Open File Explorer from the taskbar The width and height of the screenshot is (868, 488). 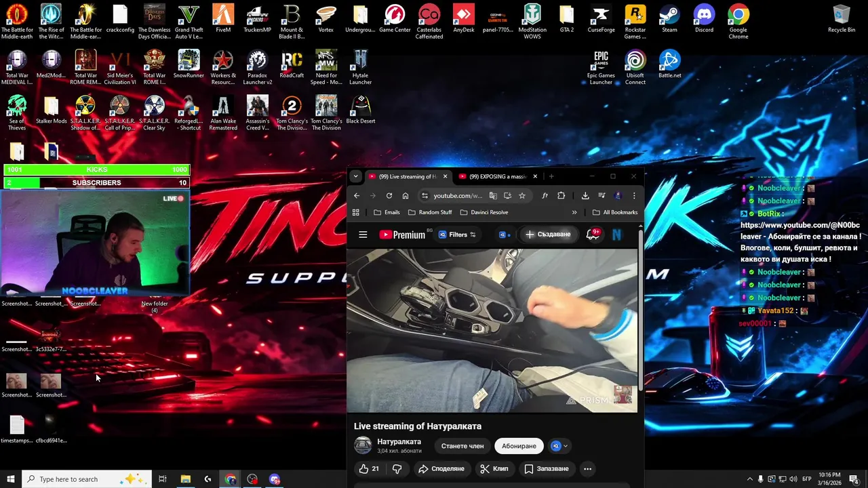(x=185, y=479)
